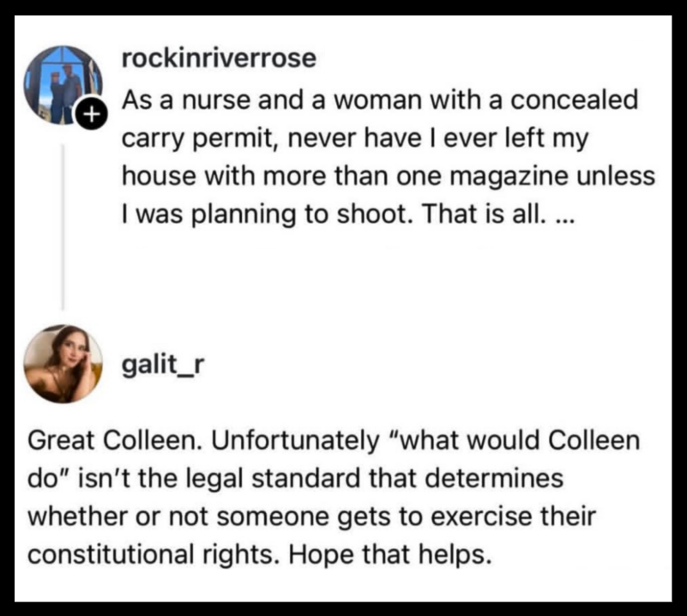Click the sentence "Hope that helps."
687x616 pixels.
pos(389,555)
